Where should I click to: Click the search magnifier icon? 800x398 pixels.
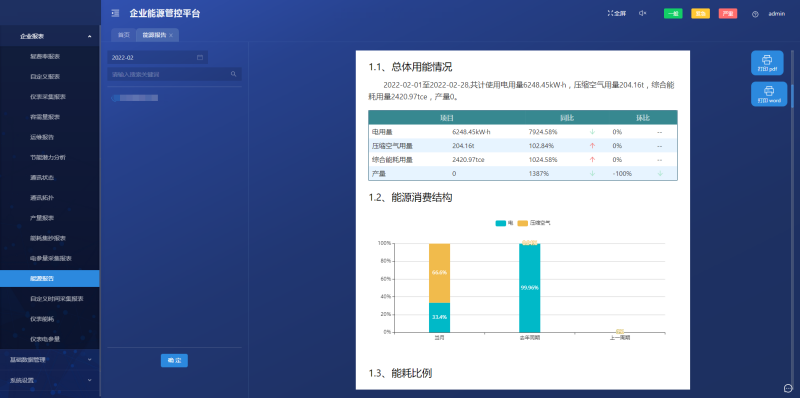tap(234, 74)
